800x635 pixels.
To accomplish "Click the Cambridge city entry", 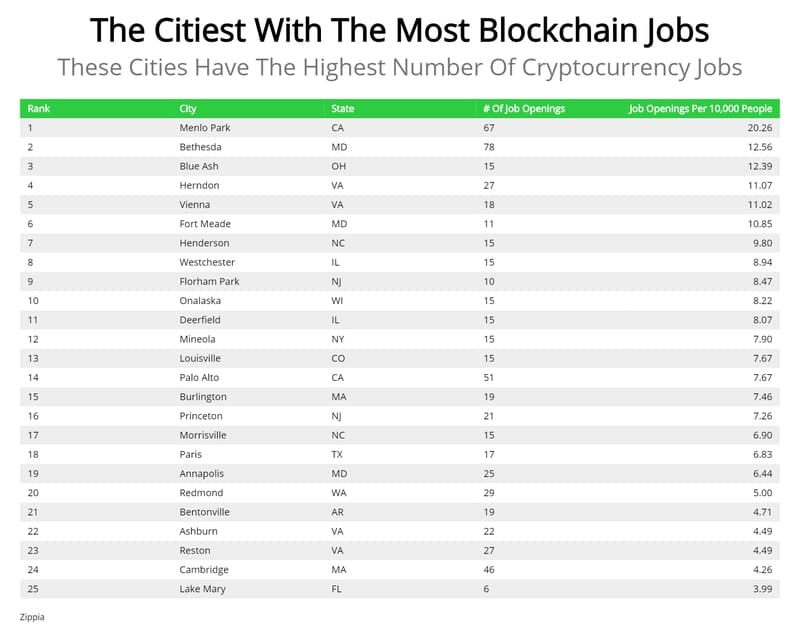I will (204, 570).
